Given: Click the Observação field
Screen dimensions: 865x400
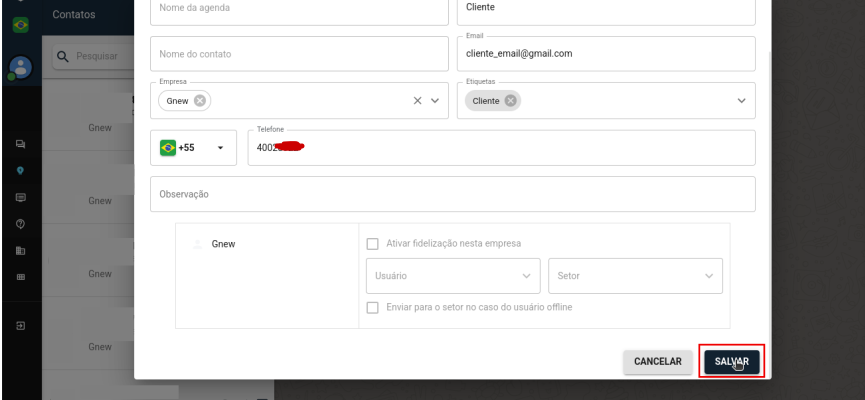Looking at the screenshot, I should [452, 194].
